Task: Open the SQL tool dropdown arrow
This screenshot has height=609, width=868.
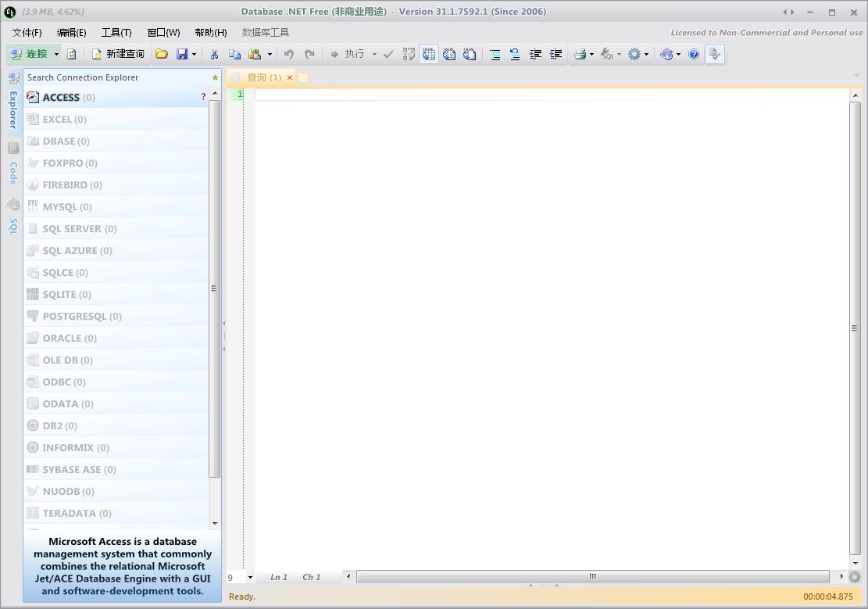Action: tap(619, 54)
